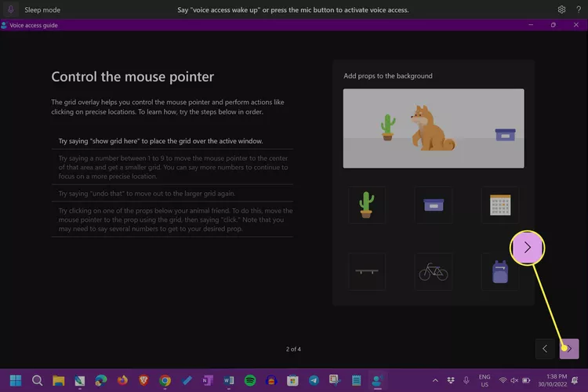Open Google Chrome from the taskbar
This screenshot has height=392, width=588.
point(165,380)
